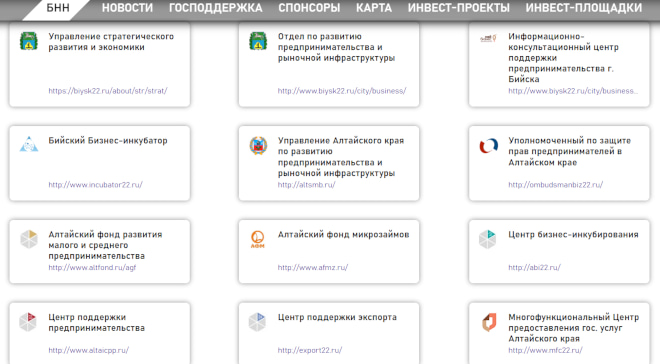The image size is (660, 364).
Task: Click title Центр поддержки экспорта
Action: (x=337, y=317)
